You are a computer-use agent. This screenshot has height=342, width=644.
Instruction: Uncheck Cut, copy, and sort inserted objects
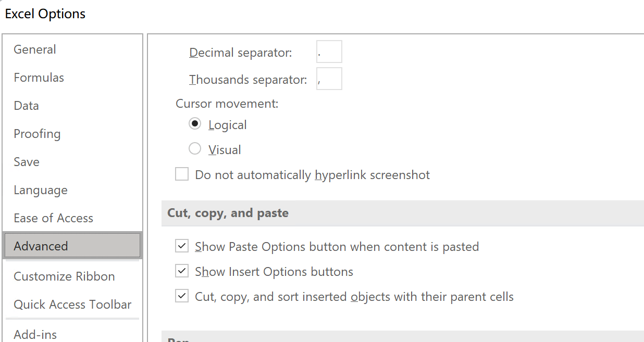click(x=182, y=296)
